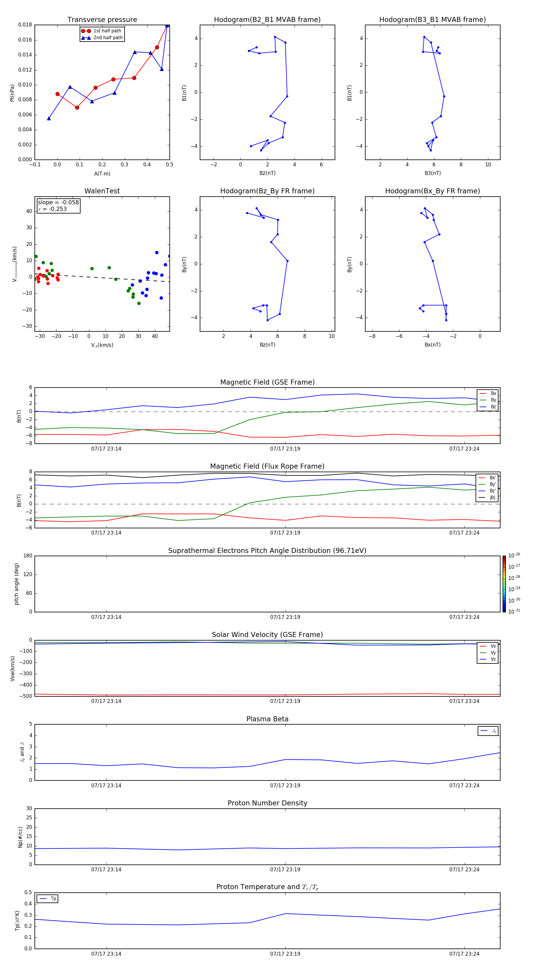Click the Suprathermal Electrons Pitch Angle Distribution title
This screenshot has height=980, width=535.
(x=267, y=551)
